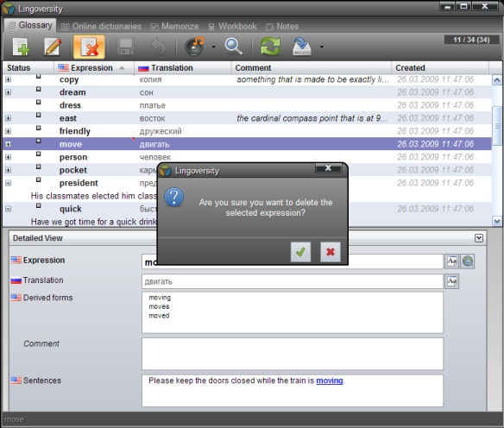The image size is (504, 428).
Task: Click 'moved' in Derived forms
Action: coord(159,316)
